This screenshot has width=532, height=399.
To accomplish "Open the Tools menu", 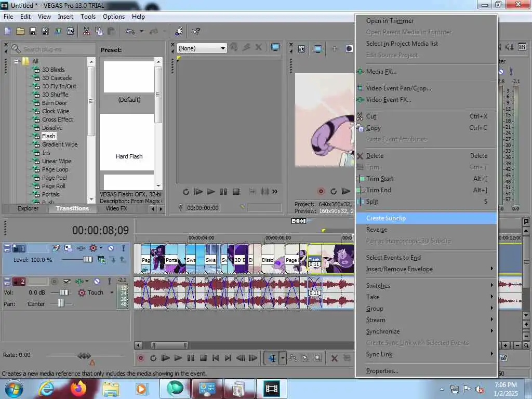I will [x=88, y=17].
